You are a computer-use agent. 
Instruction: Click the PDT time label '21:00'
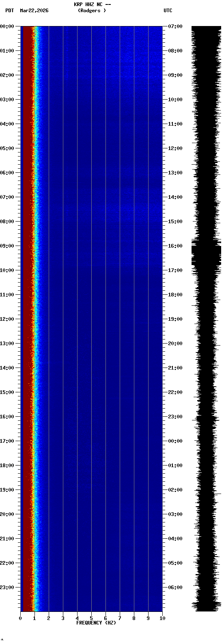[x=7, y=539]
